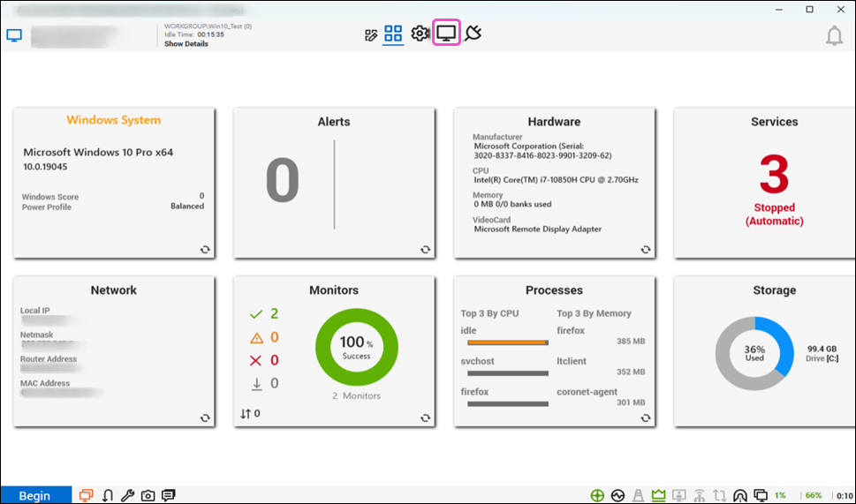Screen dimensions: 856x504
Task: Open the settings gear in top toolbar
Action: [x=420, y=34]
